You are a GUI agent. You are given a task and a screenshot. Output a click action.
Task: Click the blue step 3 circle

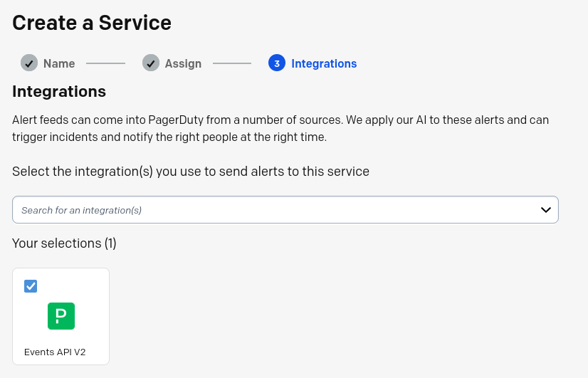(x=277, y=63)
